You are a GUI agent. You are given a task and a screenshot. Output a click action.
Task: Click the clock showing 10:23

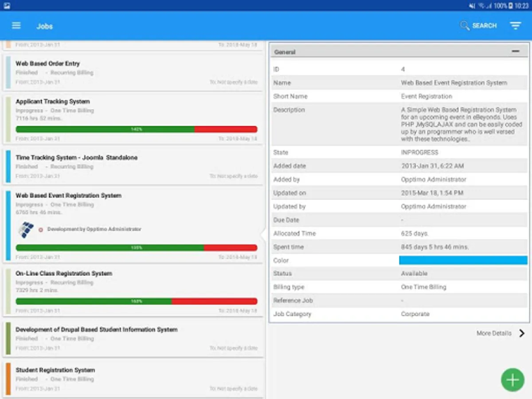click(x=522, y=5)
